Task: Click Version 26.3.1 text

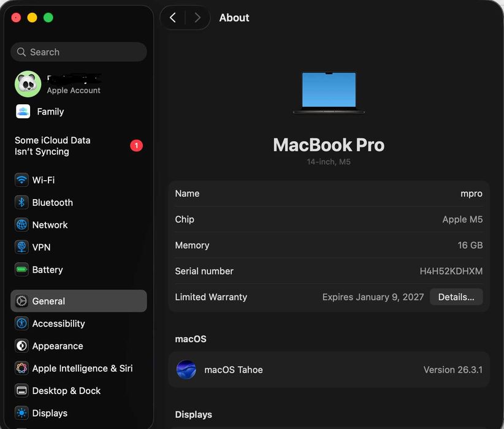Action: click(x=453, y=370)
